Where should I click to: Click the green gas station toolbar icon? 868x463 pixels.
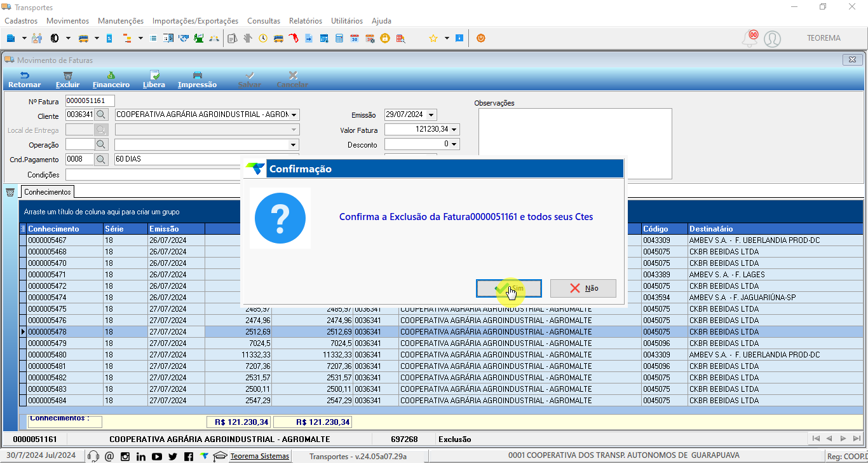pyautogui.click(x=199, y=38)
